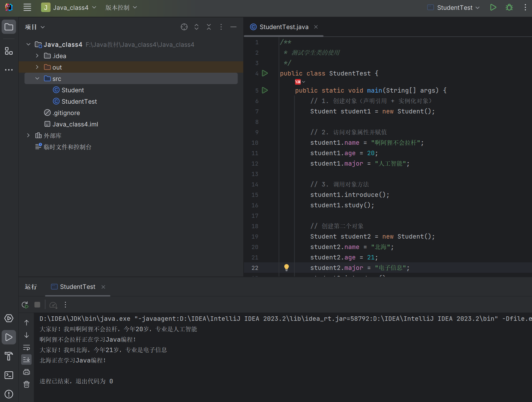Stop the process with the stop square icon
Image resolution: width=532 pixels, height=402 pixels.
[37, 305]
